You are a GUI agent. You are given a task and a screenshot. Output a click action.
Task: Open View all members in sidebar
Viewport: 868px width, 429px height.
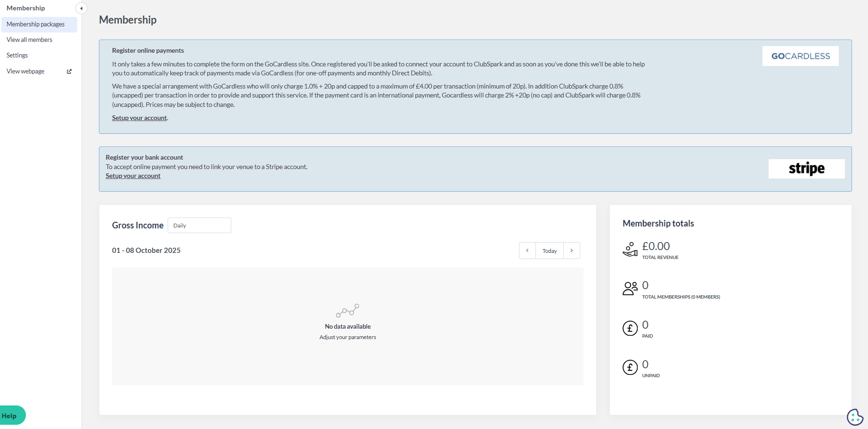(x=30, y=40)
